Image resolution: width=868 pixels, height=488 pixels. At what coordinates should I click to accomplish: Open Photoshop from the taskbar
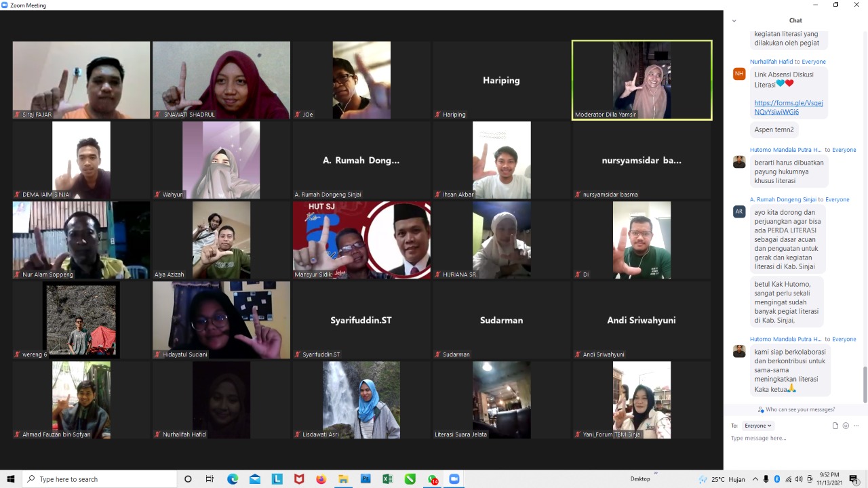point(366,479)
